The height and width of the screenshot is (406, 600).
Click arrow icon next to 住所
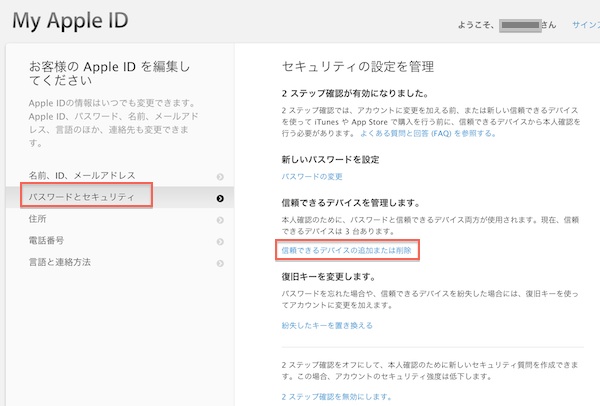220,220
